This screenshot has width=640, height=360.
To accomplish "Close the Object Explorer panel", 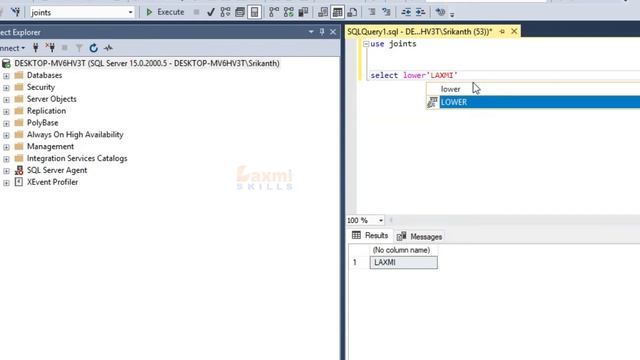I will [x=333, y=32].
